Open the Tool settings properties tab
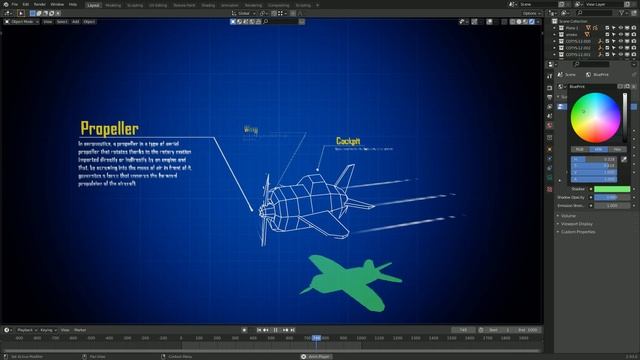 pyautogui.click(x=549, y=76)
